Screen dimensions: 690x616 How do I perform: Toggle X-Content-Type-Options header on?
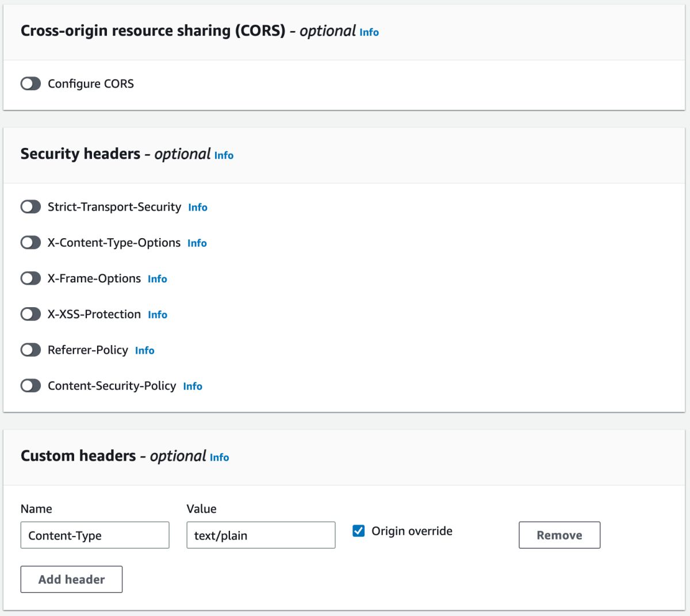[30, 243]
